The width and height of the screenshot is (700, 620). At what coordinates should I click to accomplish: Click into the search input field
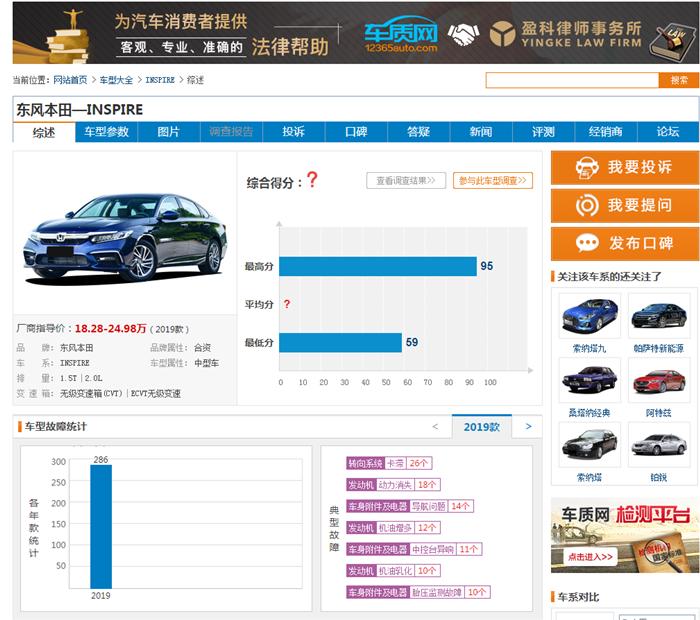pos(572,80)
